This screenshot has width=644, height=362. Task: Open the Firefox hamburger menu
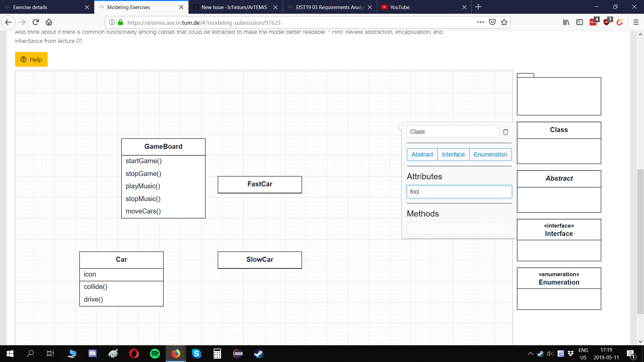coord(636,22)
